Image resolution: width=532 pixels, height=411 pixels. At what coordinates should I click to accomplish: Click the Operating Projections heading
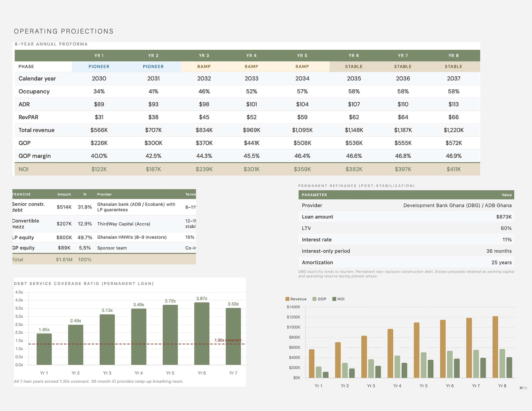click(64, 31)
